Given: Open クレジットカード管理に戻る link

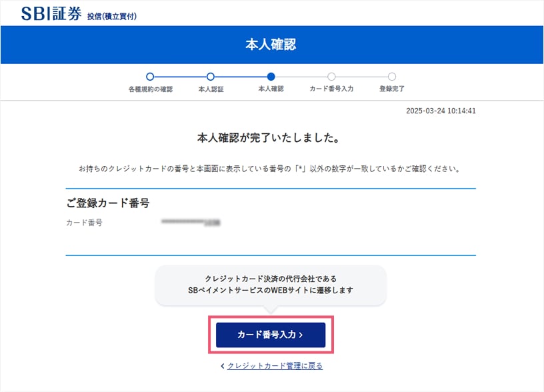Looking at the screenshot, I should click(275, 365).
